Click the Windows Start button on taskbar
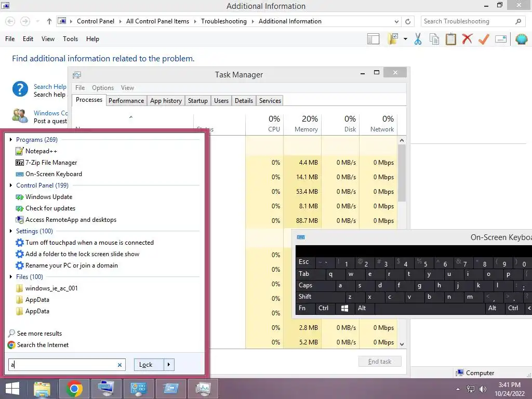The width and height of the screenshot is (532, 399). tap(12, 389)
